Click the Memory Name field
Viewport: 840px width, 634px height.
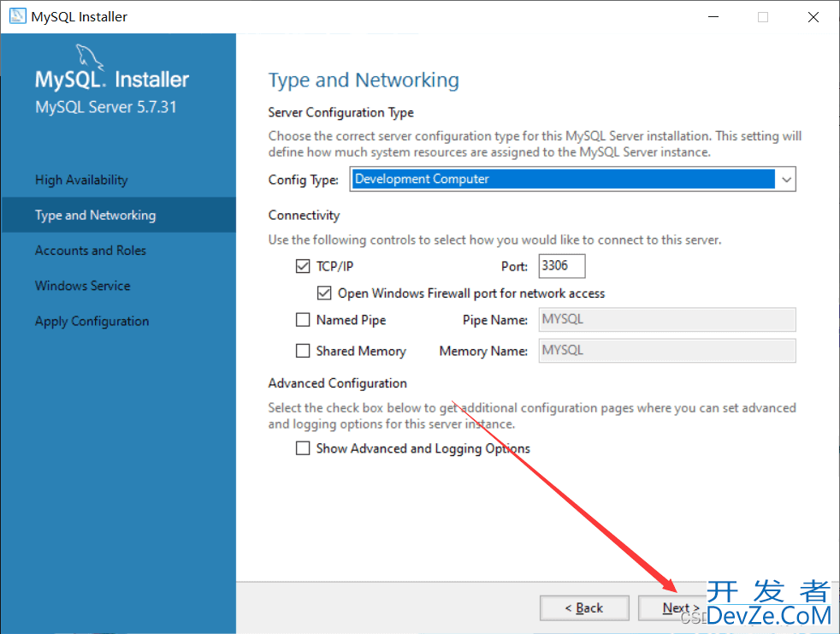coord(667,351)
